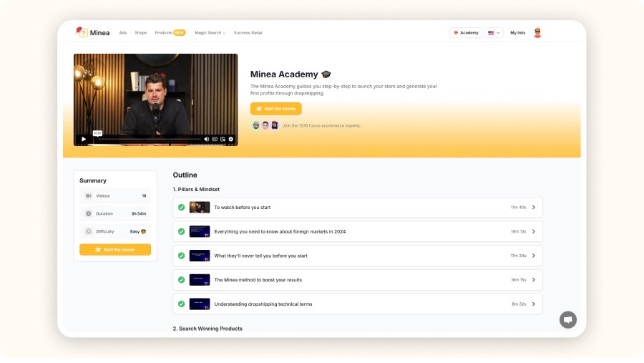The height and width of the screenshot is (363, 644).
Task: Open 'Everything you need to know about foreign markets'
Action: [358, 231]
